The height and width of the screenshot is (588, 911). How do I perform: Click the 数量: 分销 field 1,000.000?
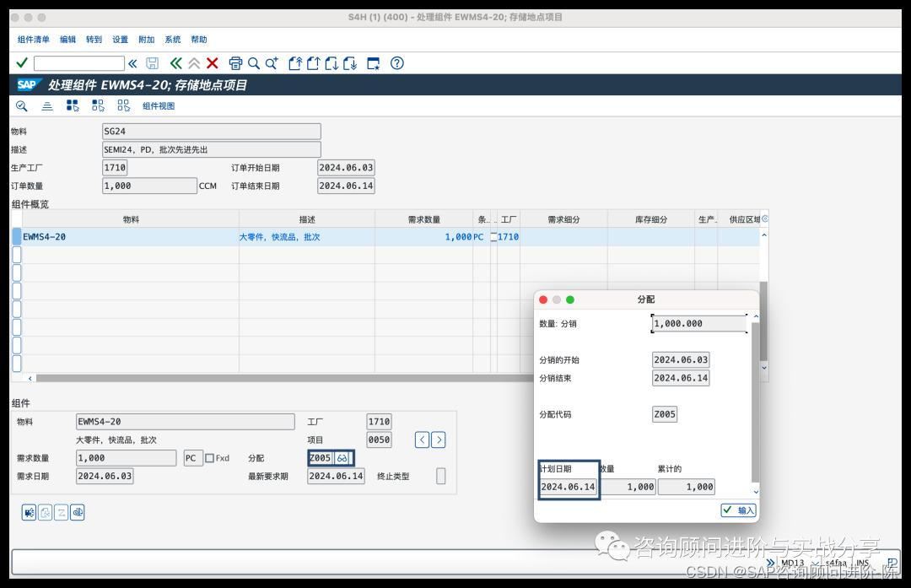click(x=699, y=324)
